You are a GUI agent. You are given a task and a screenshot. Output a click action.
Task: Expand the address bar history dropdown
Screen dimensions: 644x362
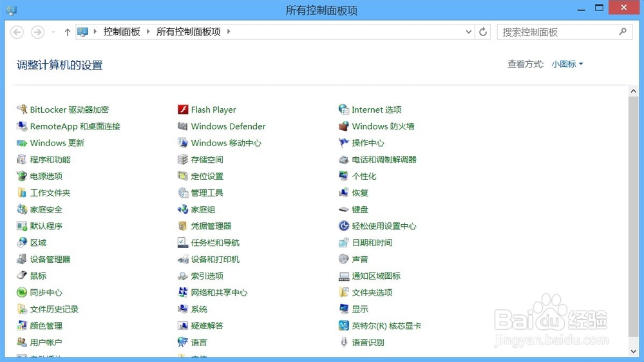469,32
